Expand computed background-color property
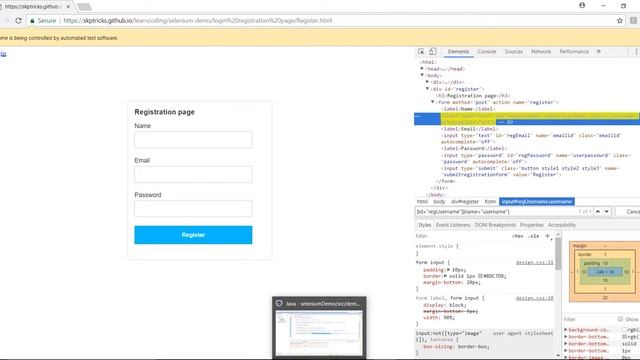The image size is (640, 360). pos(566,329)
